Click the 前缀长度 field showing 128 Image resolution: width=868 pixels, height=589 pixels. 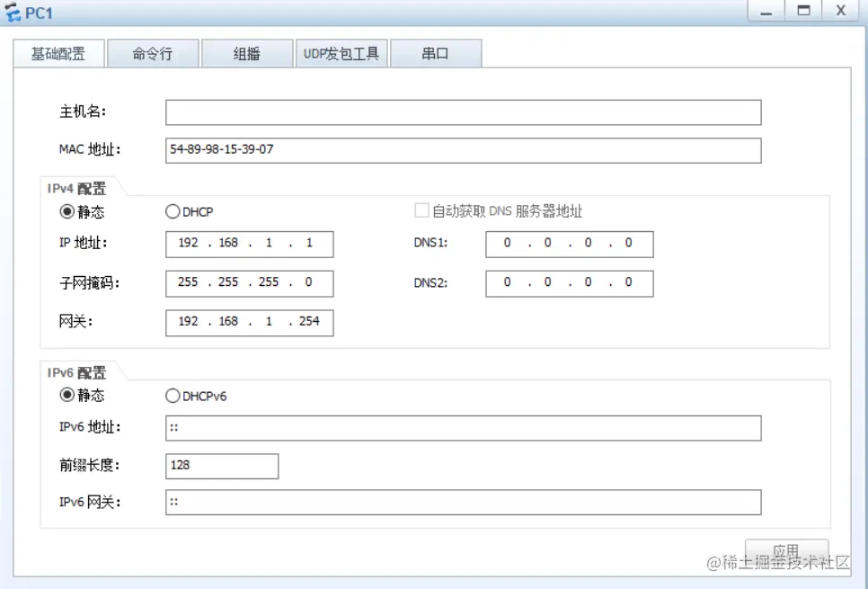tap(222, 467)
